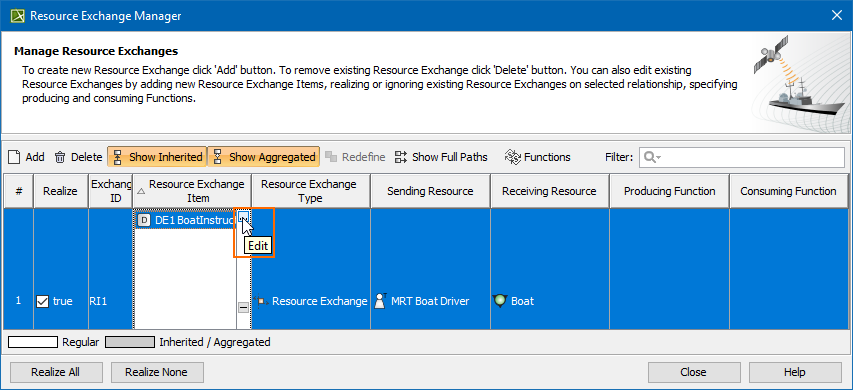
Task: Click the empty Producing Function cell
Action: click(669, 269)
